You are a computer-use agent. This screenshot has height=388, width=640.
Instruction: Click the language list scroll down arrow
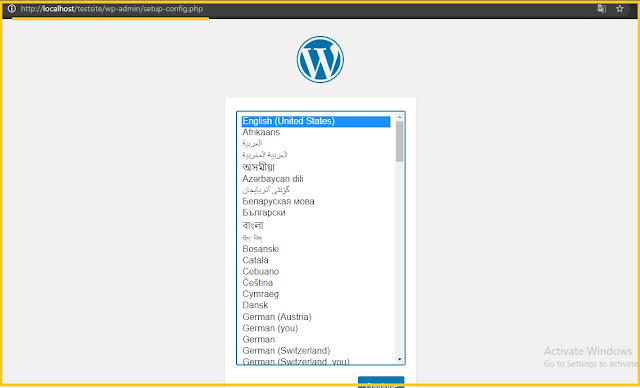399,359
